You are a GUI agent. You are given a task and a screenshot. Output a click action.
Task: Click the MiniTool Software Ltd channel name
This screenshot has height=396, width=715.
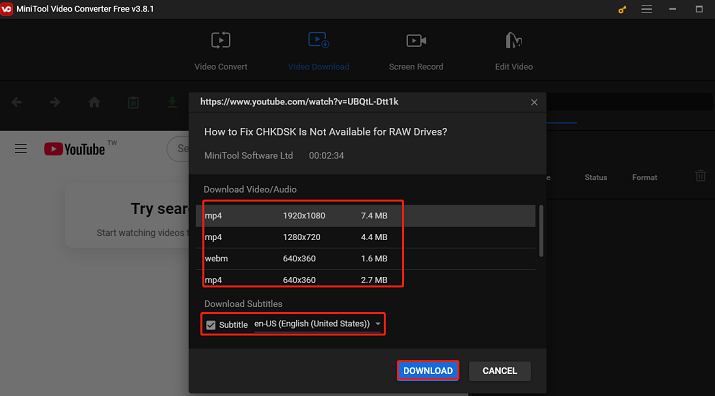tap(249, 156)
